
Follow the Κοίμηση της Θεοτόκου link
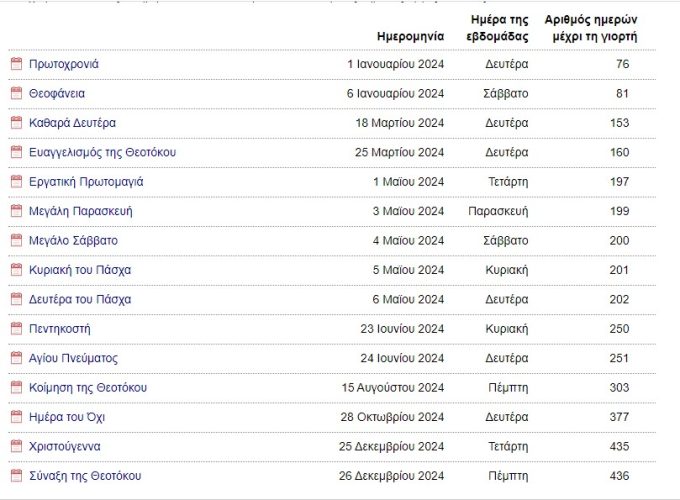[x=88, y=388]
